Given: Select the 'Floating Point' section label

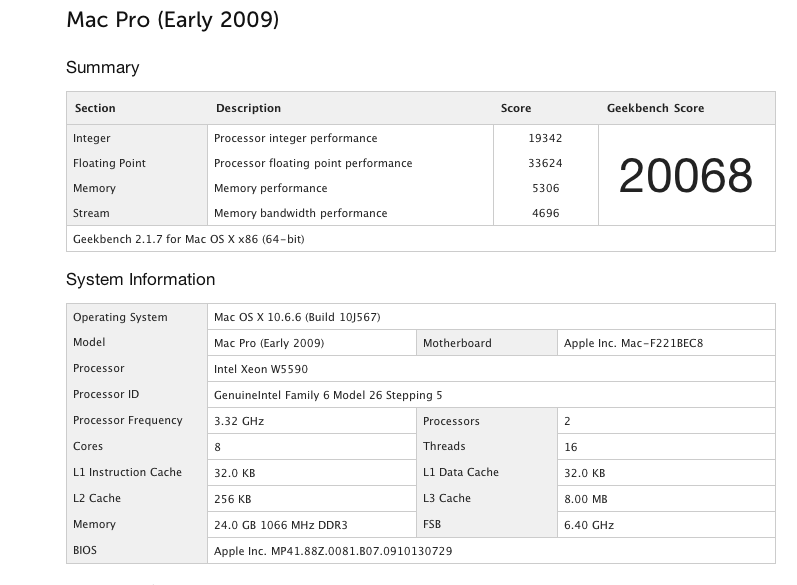Looking at the screenshot, I should coord(109,163).
